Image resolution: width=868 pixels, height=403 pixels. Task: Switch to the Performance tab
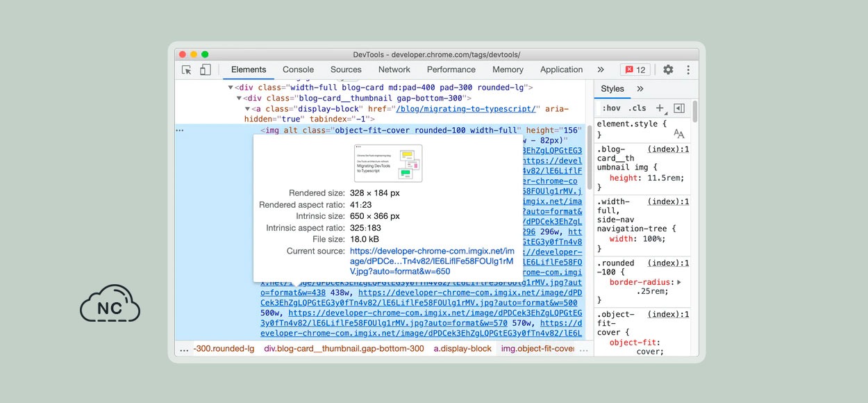451,69
